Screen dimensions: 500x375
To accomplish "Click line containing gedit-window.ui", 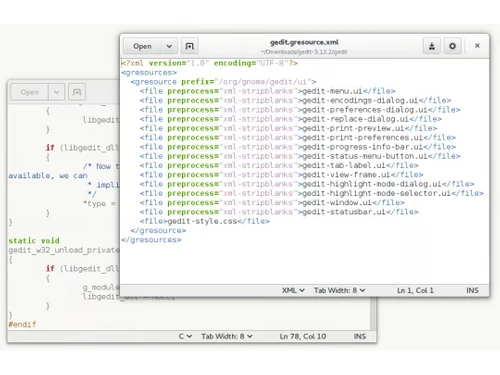I will (x=272, y=203).
